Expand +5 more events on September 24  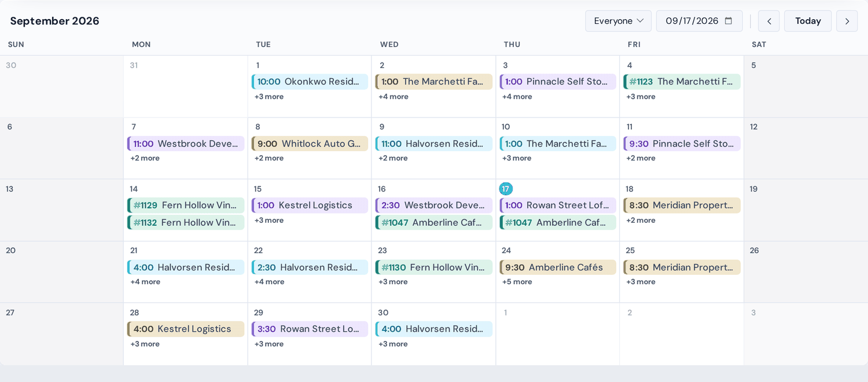517,282
